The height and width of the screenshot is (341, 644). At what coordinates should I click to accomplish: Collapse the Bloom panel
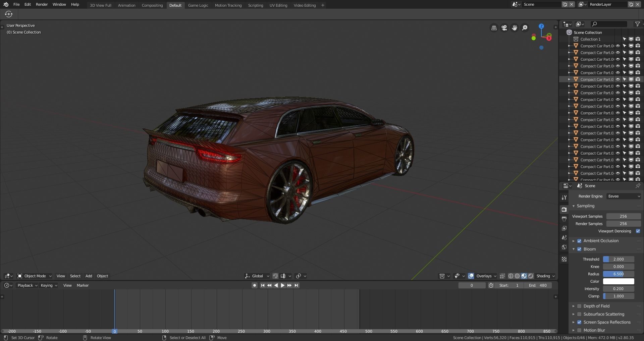[574, 249]
